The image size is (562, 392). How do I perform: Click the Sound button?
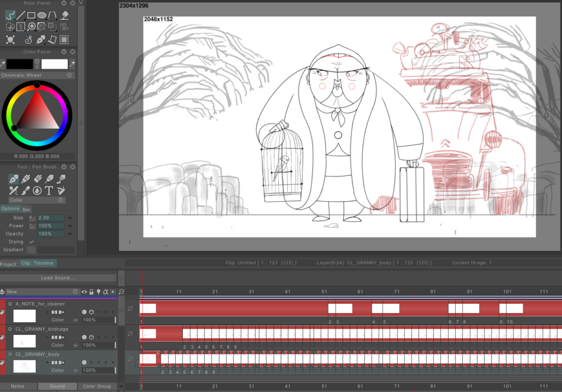57,386
